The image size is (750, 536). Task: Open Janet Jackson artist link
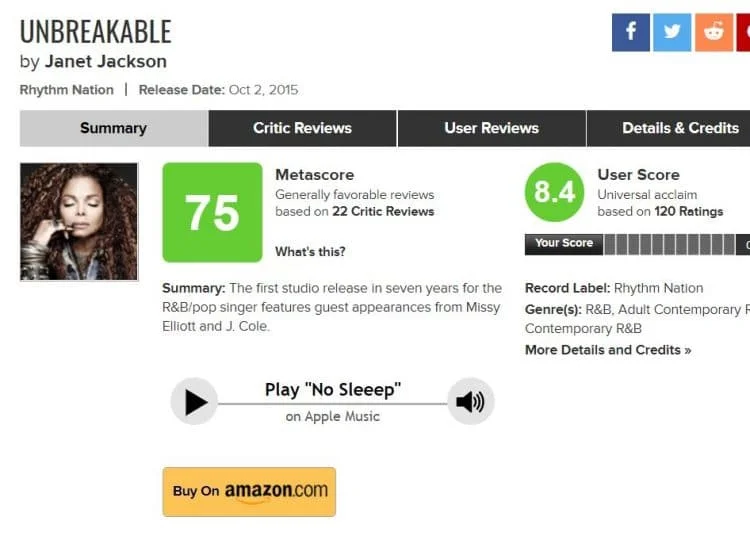[x=106, y=61]
